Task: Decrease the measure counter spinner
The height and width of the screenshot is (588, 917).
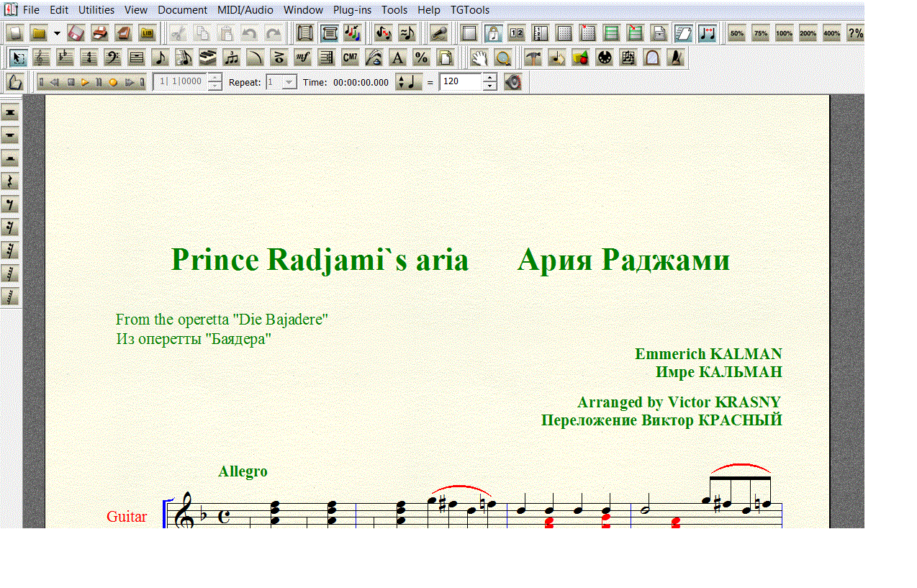Action: tap(214, 86)
